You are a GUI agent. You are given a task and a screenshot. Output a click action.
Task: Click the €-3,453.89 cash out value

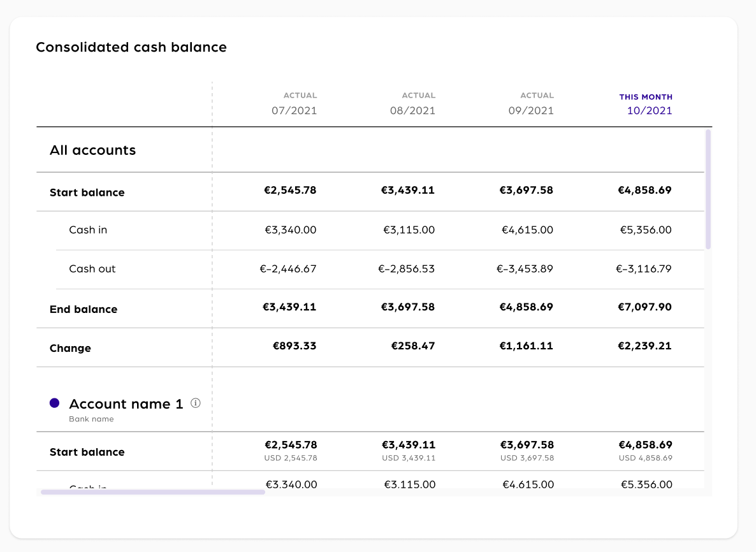(x=525, y=269)
